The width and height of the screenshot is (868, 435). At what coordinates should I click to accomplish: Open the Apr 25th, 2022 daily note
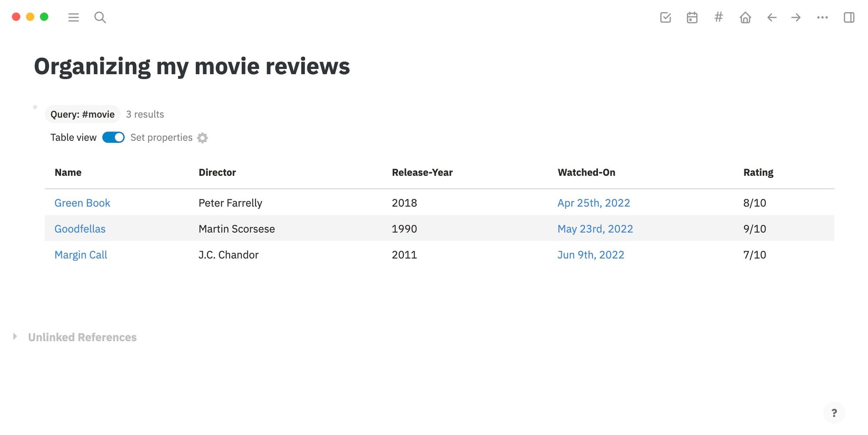coord(594,203)
